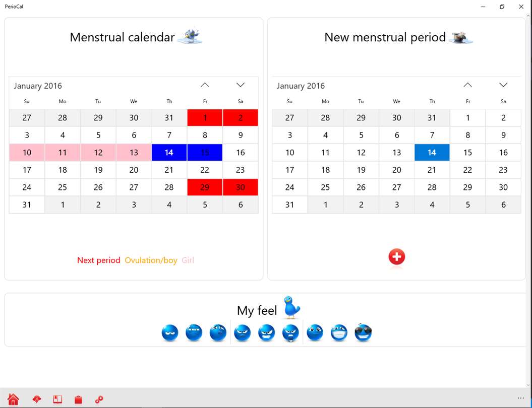Select the sad worried blue emoticon
Viewport: 532px width, 408px height.
pyautogui.click(x=218, y=333)
